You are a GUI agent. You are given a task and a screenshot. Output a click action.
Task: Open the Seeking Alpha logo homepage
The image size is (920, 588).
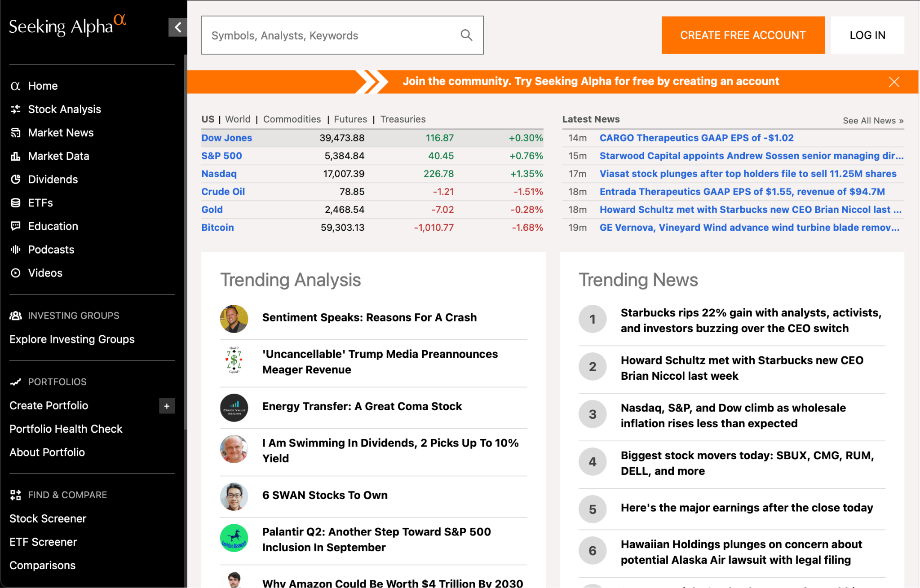click(67, 26)
